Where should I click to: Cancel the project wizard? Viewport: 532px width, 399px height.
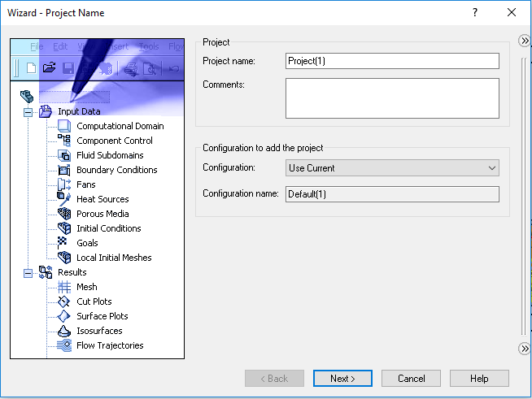click(x=412, y=379)
